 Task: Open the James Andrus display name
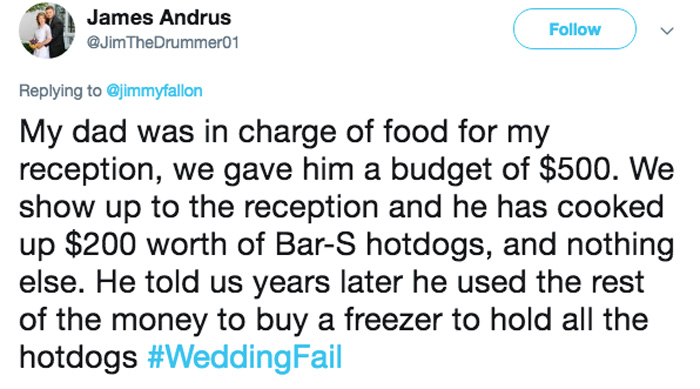(x=159, y=18)
